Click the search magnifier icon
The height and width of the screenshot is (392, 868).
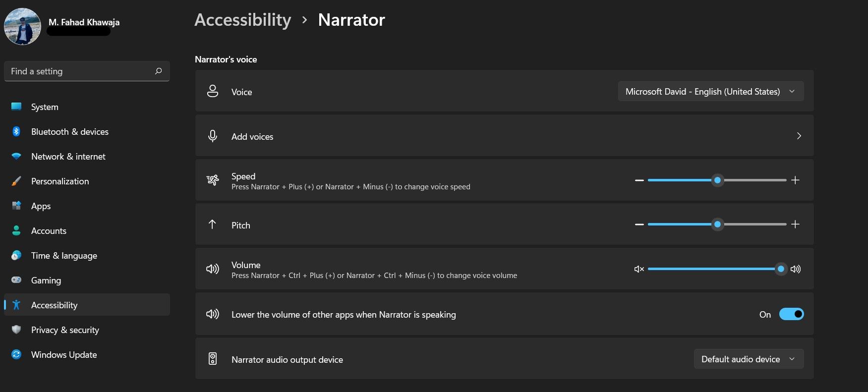pyautogui.click(x=158, y=71)
